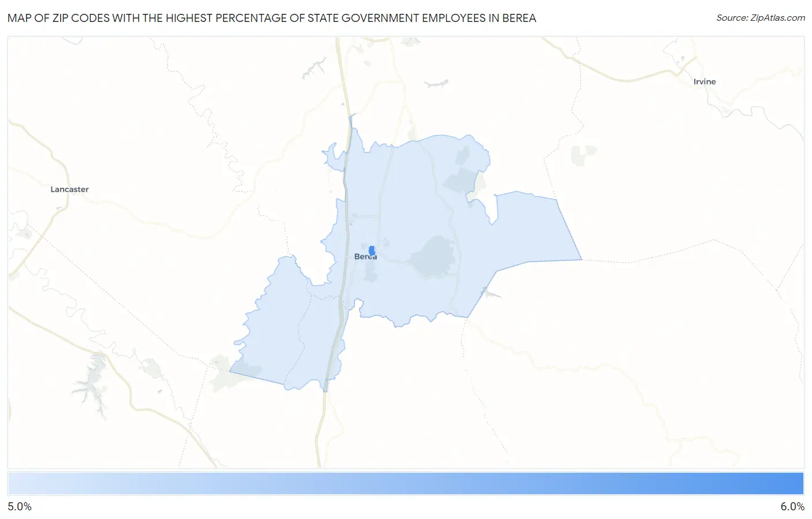Viewport: 812px width, 519px height.
Task: Click the 6.0% legend maximum value
Action: (x=792, y=506)
